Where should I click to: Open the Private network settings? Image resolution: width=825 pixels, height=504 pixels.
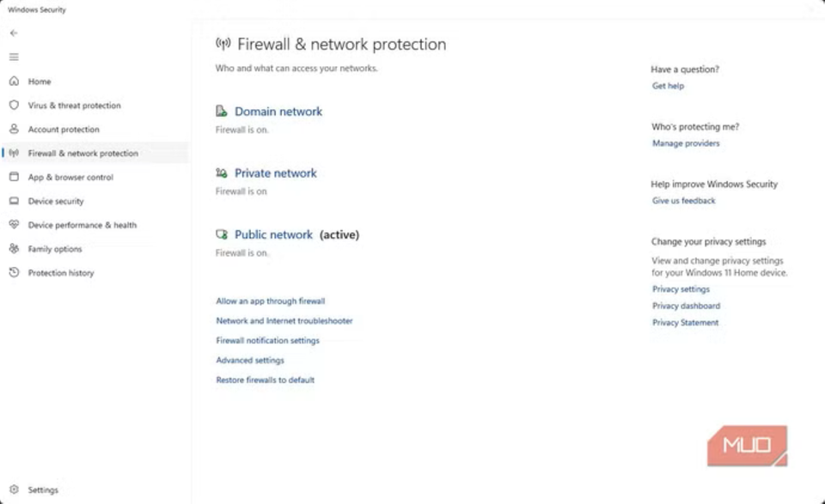point(275,173)
